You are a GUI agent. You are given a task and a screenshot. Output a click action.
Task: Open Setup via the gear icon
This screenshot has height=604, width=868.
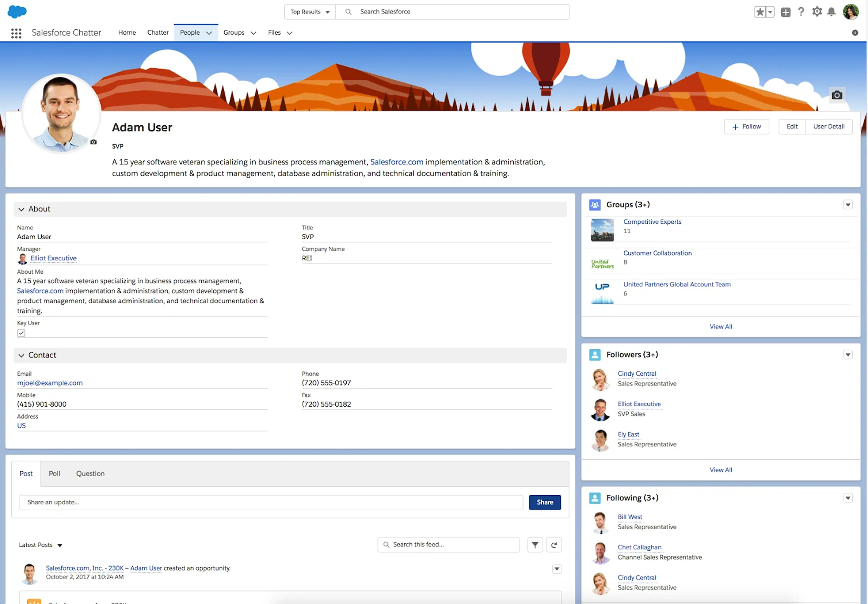(817, 12)
